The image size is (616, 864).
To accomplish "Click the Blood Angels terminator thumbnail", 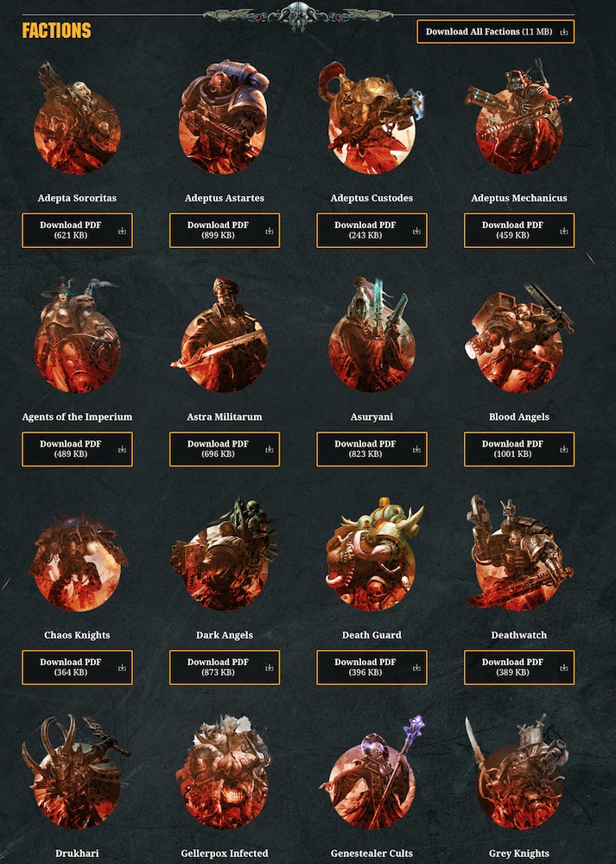I will click(x=519, y=335).
